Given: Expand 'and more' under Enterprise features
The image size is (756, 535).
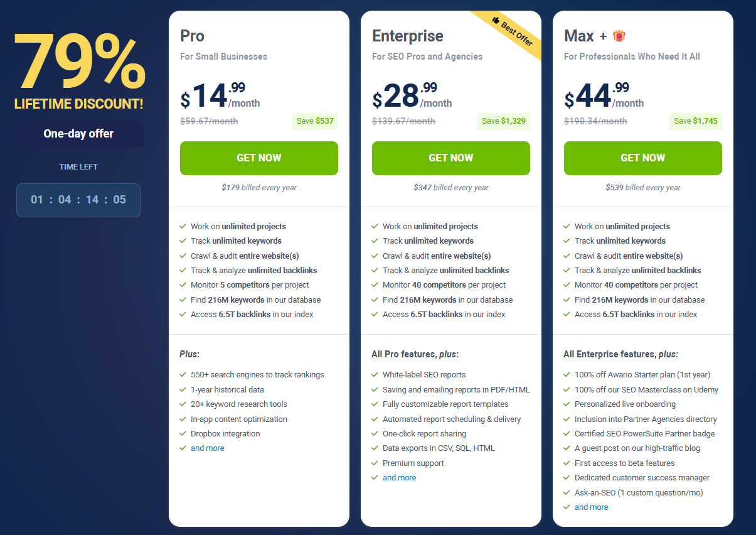Looking at the screenshot, I should [399, 478].
